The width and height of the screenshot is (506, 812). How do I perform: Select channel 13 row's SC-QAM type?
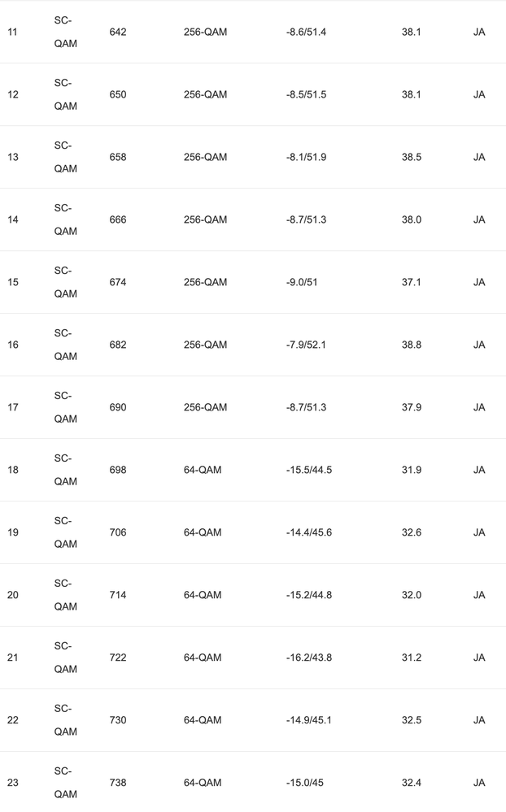point(65,157)
